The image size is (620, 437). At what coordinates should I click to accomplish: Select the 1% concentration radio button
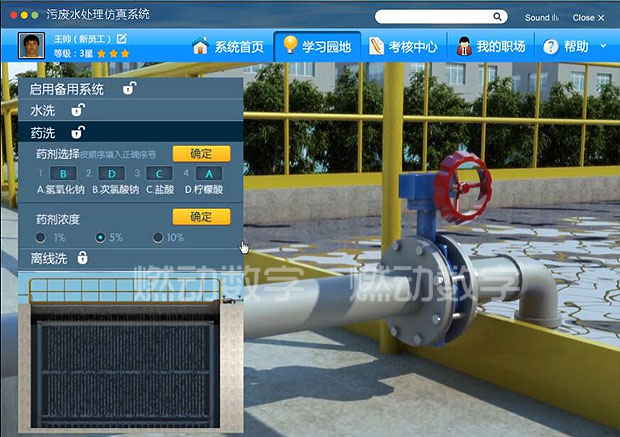(x=41, y=237)
